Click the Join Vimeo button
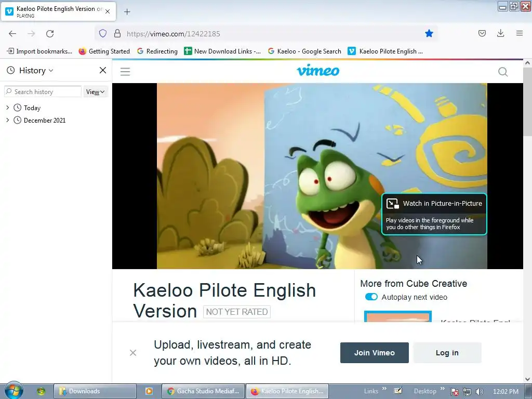The height and width of the screenshot is (399, 532). tap(374, 353)
